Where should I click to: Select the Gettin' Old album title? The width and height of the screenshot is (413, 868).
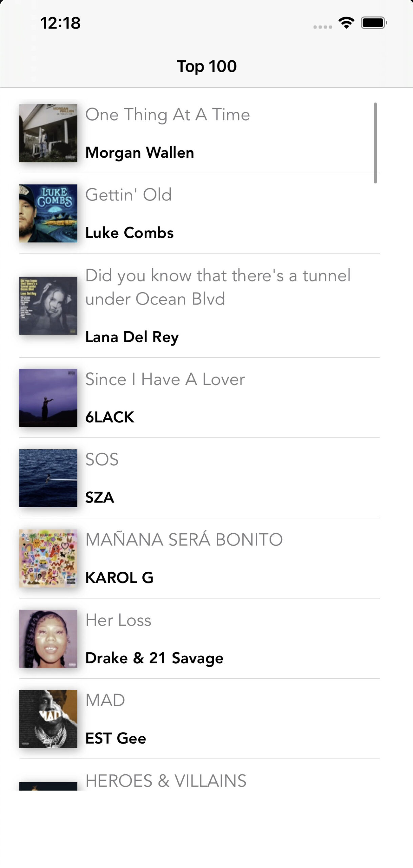(128, 195)
